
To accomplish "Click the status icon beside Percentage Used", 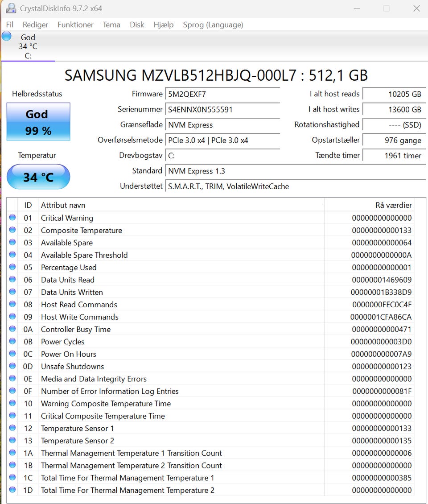I will click(12, 267).
